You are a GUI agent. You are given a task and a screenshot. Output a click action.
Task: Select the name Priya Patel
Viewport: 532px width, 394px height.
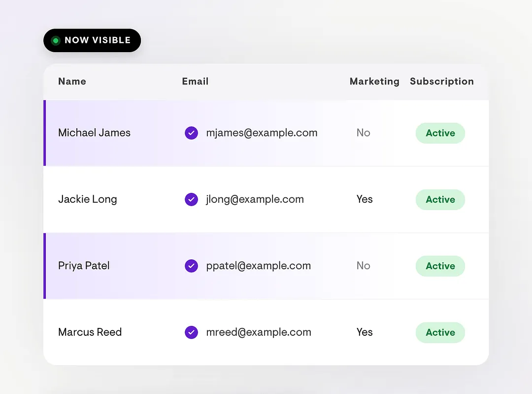pyautogui.click(x=84, y=266)
